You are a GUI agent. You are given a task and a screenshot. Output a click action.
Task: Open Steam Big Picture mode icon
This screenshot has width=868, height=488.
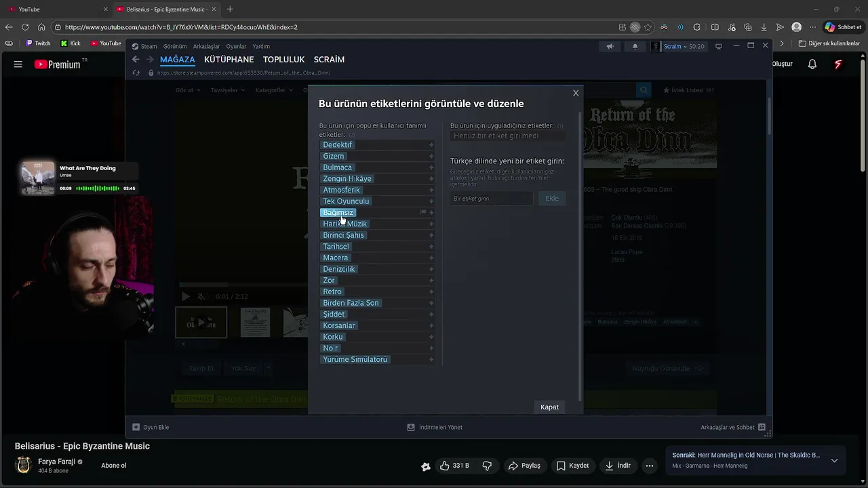719,46
